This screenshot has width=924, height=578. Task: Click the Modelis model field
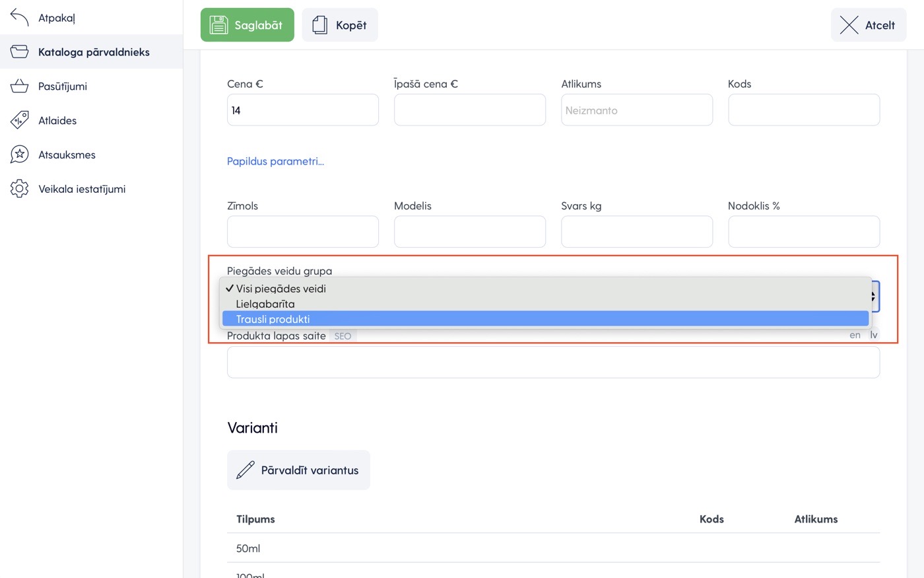470,232
